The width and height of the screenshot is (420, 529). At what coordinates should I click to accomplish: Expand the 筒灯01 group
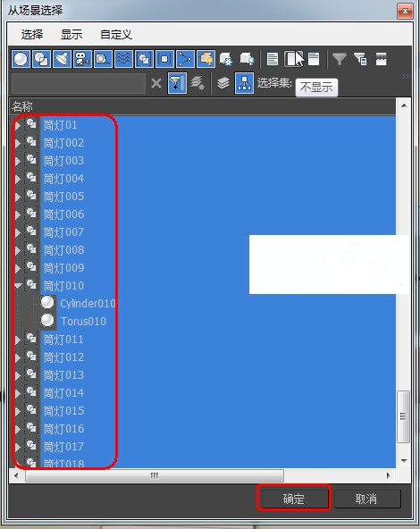click(x=18, y=125)
